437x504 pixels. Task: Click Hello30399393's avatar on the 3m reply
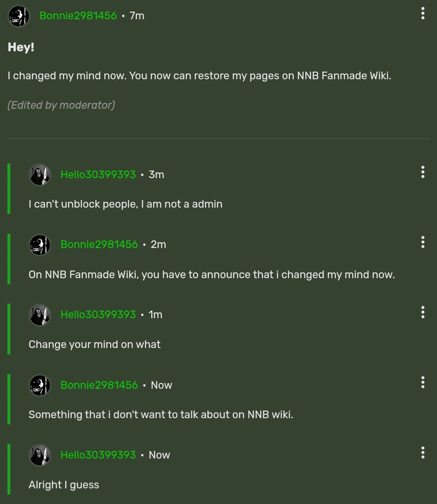40,175
